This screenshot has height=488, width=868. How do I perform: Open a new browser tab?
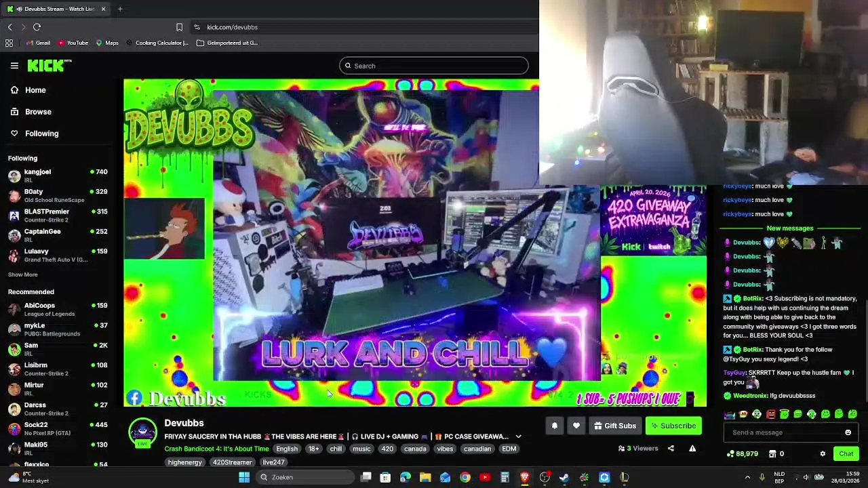[x=120, y=9]
